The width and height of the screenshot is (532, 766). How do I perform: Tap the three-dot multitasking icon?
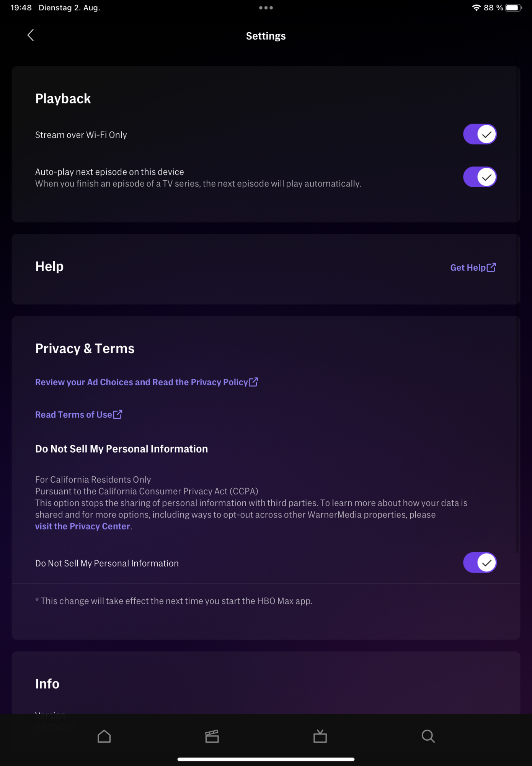266,8
